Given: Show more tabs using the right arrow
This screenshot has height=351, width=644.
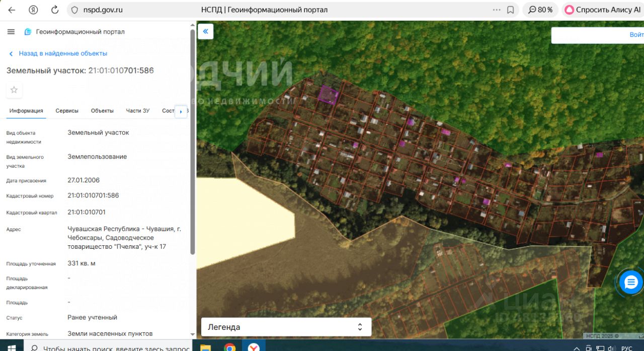Looking at the screenshot, I should (x=181, y=111).
